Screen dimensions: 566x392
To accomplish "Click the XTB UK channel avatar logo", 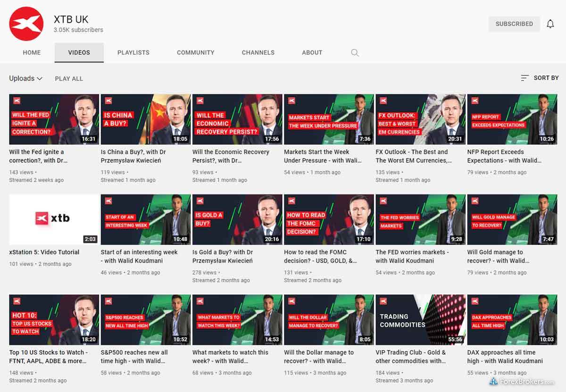I will [26, 24].
